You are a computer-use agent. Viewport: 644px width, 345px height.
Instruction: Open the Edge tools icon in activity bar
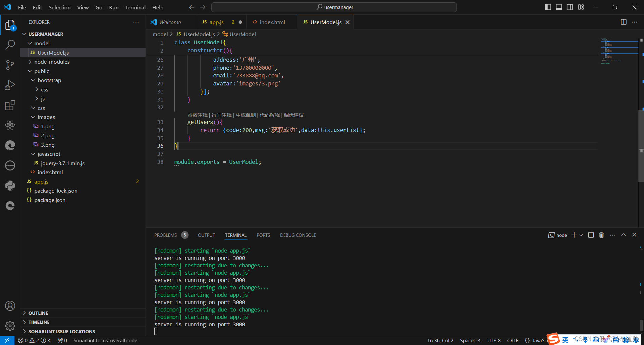pos(10,145)
